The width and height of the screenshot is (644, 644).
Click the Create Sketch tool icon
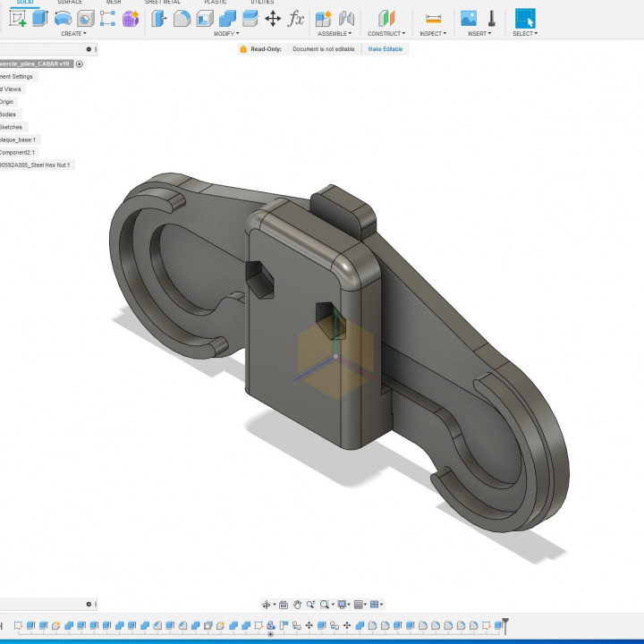coord(17,18)
